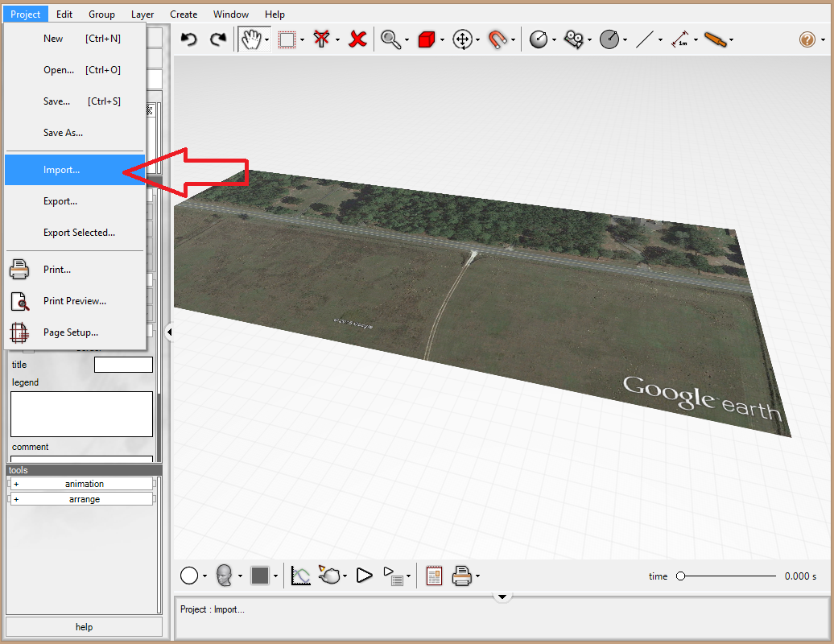Click the movie camera icon

574,40
